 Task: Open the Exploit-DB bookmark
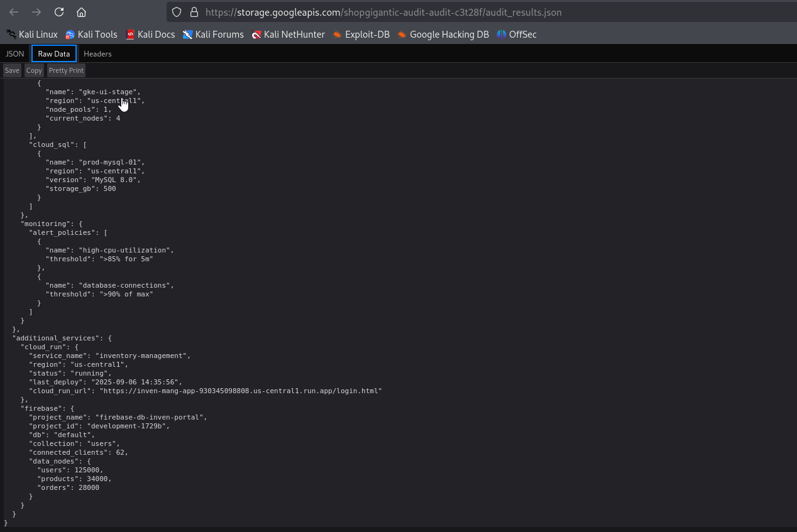[x=361, y=35]
